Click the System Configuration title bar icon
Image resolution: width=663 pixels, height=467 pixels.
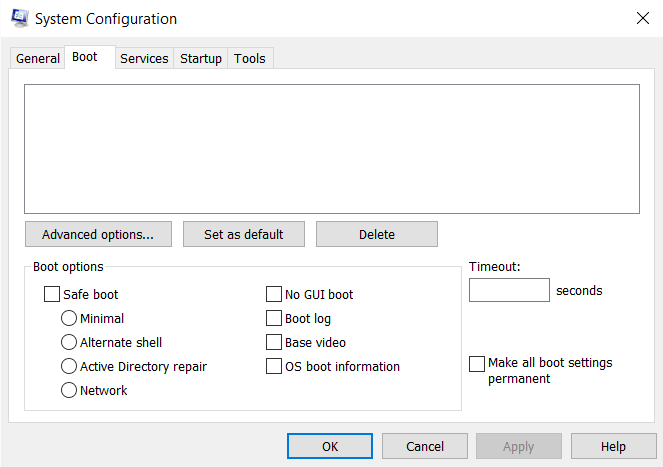click(19, 19)
